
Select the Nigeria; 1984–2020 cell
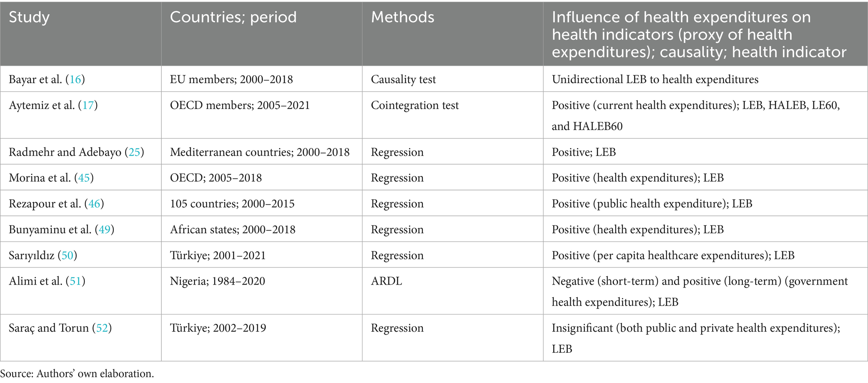point(218,281)
